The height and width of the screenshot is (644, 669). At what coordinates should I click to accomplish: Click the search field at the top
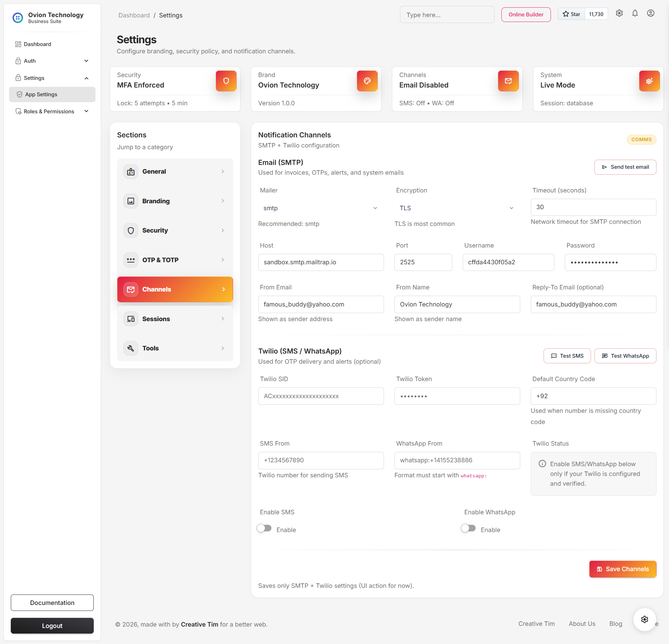pos(447,14)
